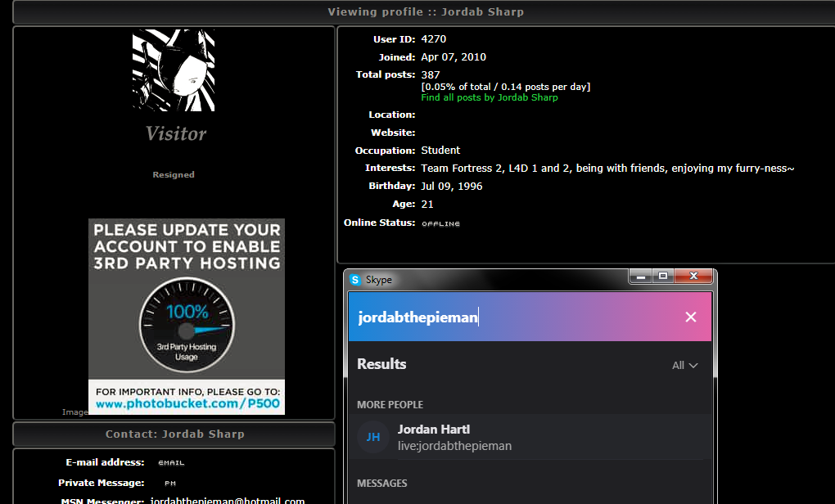Click the age value 21
The height and width of the screenshot is (504, 835).
tap(427, 204)
